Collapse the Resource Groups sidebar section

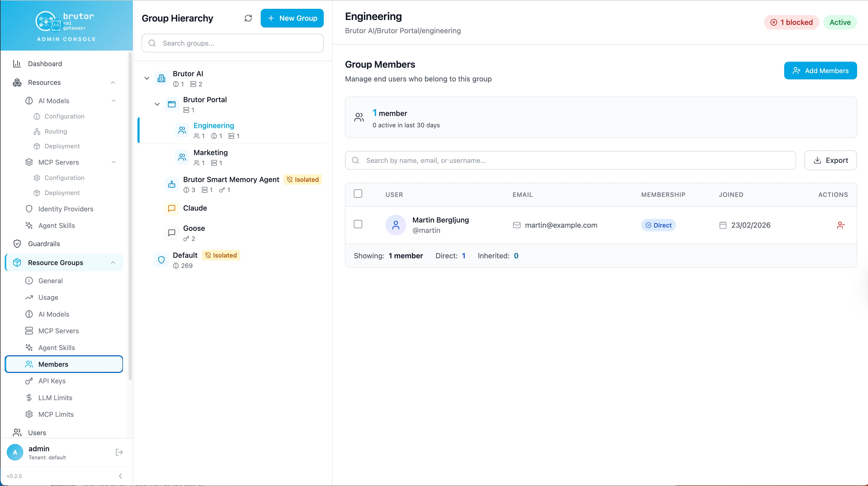113,262
